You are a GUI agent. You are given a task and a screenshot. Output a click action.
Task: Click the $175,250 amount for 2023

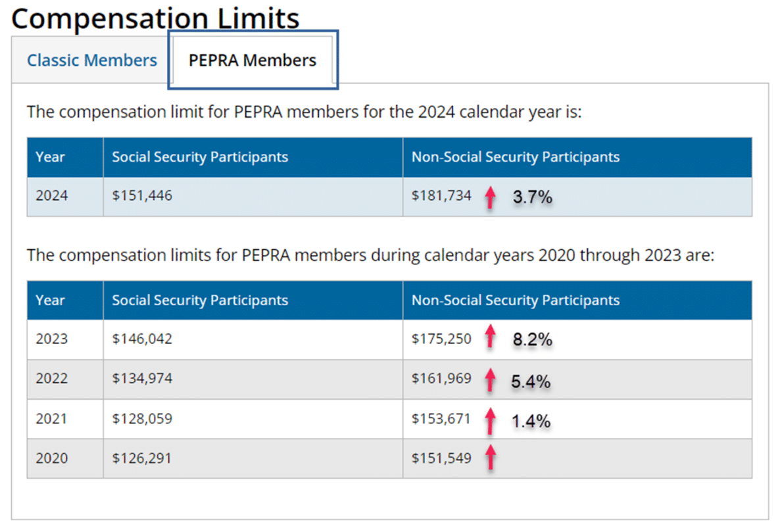(441, 339)
